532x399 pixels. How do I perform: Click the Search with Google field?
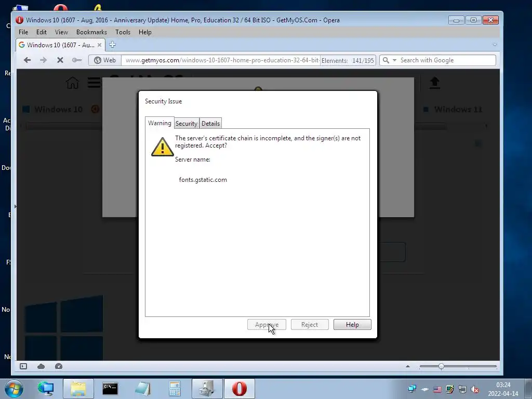click(x=437, y=60)
